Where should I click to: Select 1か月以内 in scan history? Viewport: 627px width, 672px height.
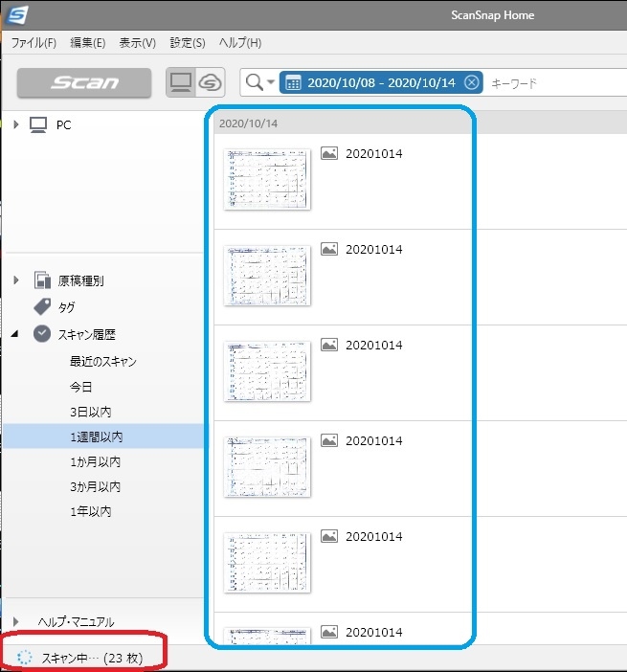(x=95, y=461)
